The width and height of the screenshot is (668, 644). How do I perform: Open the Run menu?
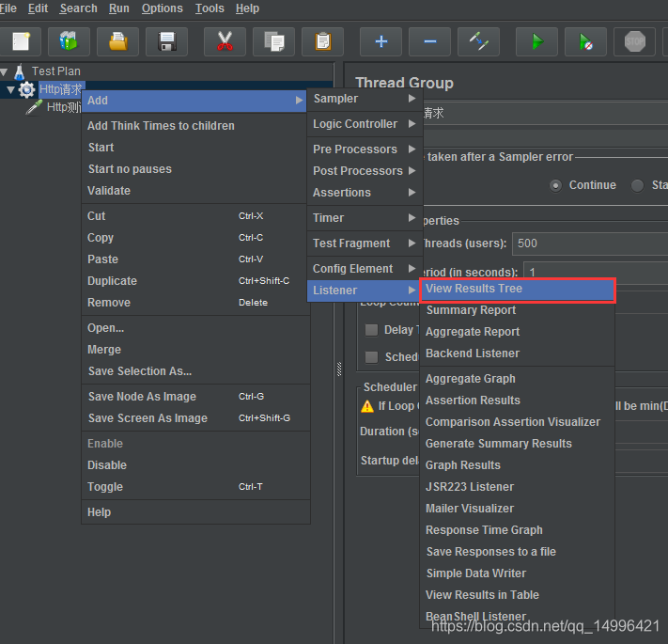[x=119, y=8]
